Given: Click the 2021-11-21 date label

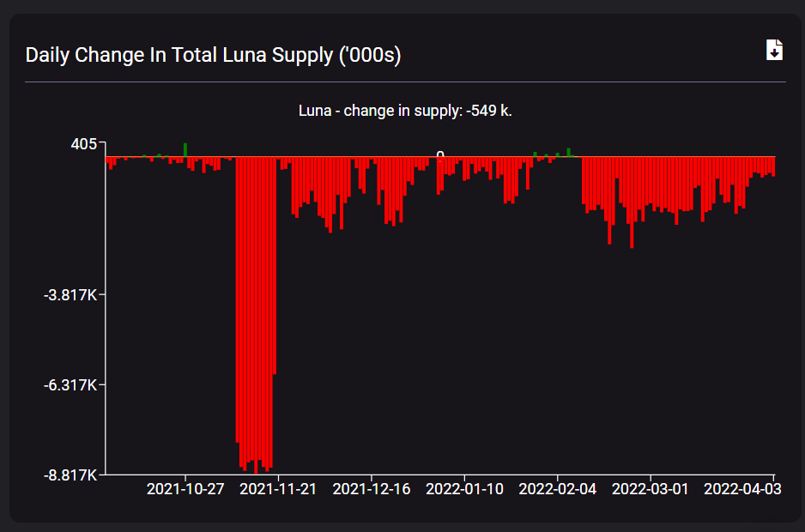Looking at the screenshot, I should [x=278, y=489].
